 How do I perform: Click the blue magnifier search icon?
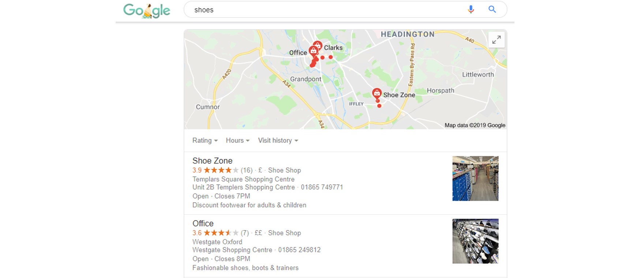point(492,10)
